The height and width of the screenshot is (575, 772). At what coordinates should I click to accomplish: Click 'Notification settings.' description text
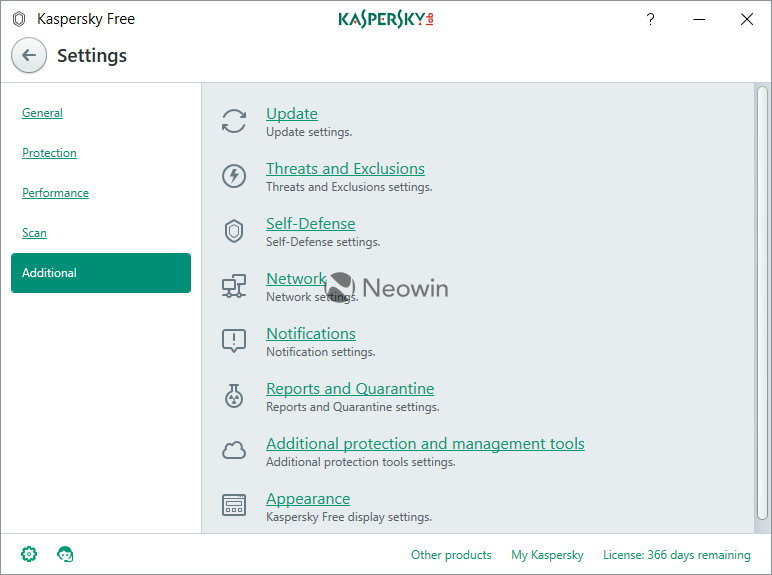[321, 352]
